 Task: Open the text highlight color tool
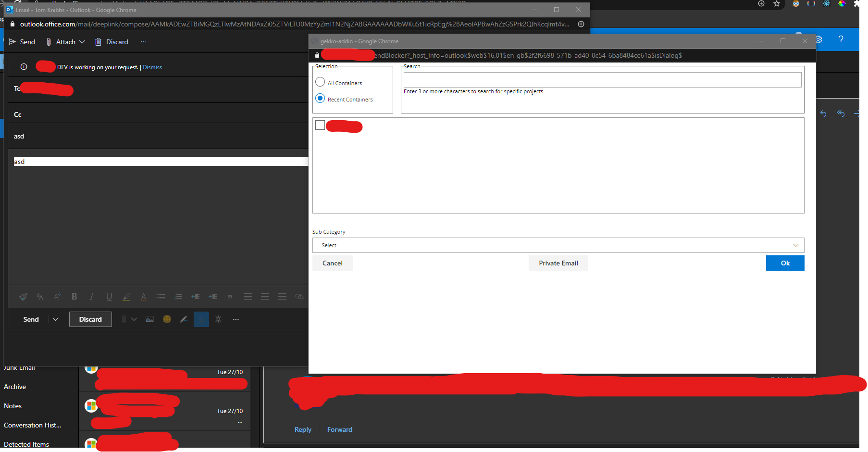click(x=126, y=297)
